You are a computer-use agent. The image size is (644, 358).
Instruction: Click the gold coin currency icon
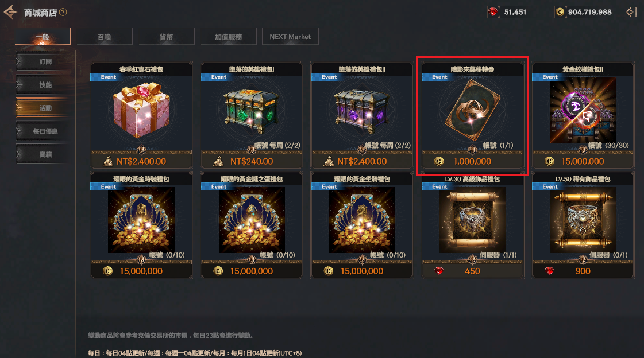[x=560, y=12]
